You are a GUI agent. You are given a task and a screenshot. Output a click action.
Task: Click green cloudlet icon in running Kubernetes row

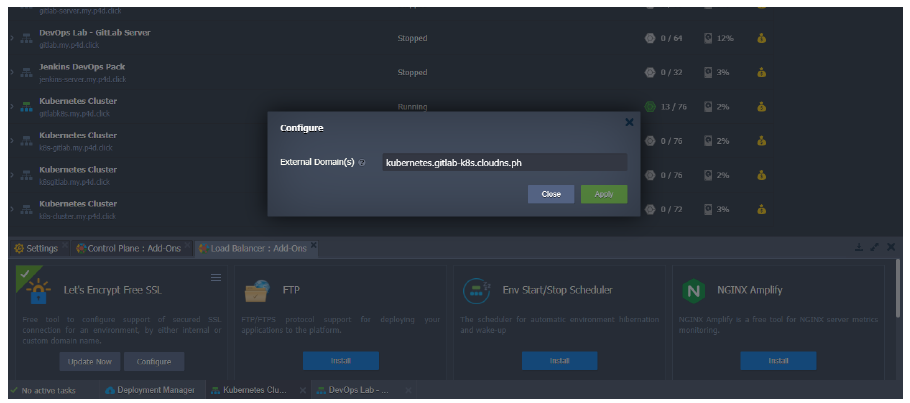pyautogui.click(x=650, y=107)
